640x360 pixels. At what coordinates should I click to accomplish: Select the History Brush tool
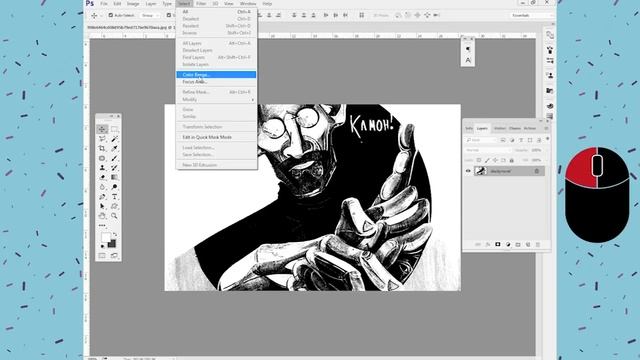114,167
